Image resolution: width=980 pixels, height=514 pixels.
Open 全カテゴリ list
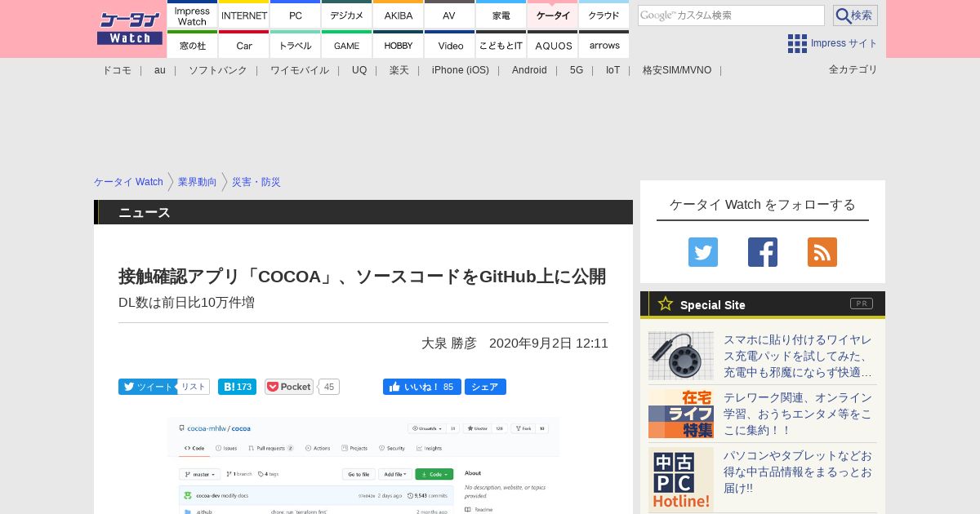[853, 69]
